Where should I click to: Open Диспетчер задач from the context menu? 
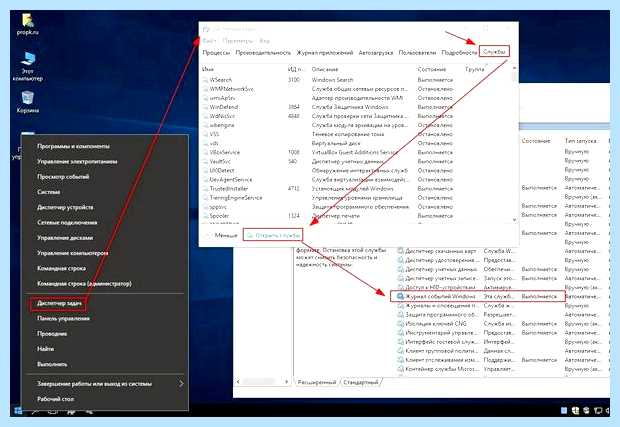(x=59, y=303)
